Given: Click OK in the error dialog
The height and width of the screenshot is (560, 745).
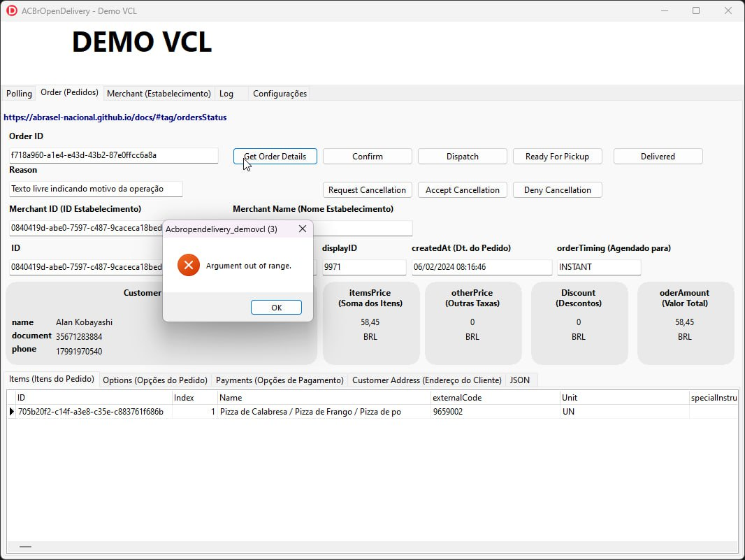Looking at the screenshot, I should pos(276,308).
